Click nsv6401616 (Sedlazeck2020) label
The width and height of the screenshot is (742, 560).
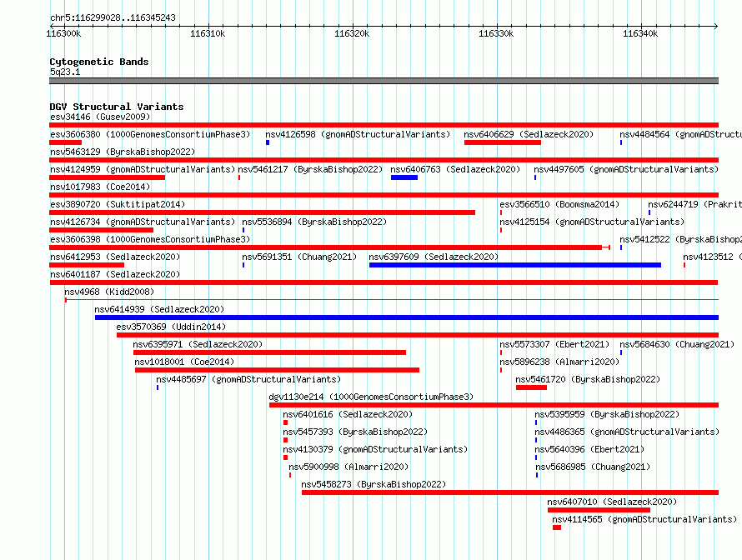[x=348, y=414]
